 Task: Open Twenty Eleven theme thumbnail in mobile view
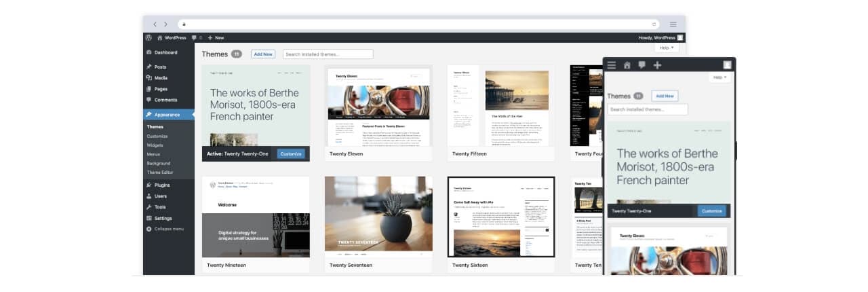tap(669, 250)
